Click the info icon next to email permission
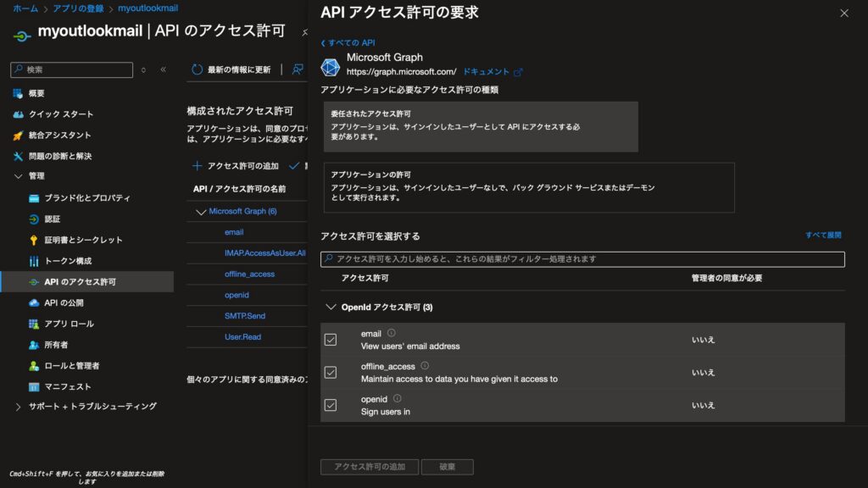Screen dimensions: 868x488 click(392, 334)
